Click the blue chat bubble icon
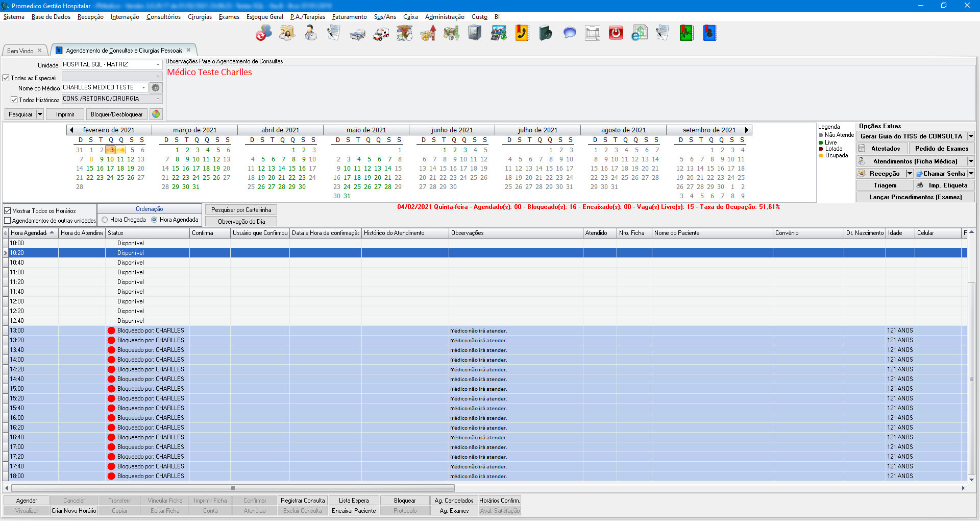Screen dimensions: 980x521 tap(570, 34)
